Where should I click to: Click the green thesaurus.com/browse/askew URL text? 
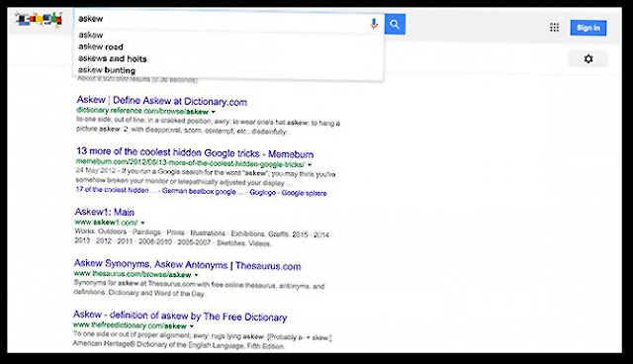pos(133,274)
